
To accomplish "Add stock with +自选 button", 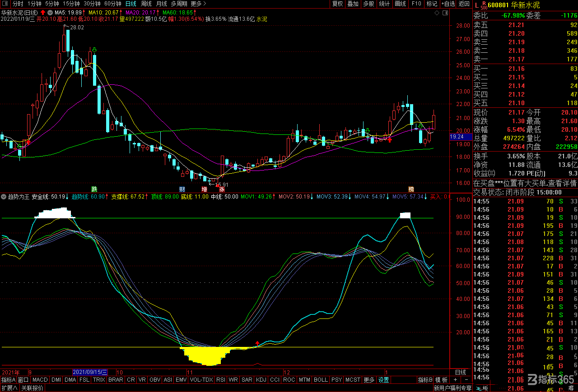I will coord(448,4).
